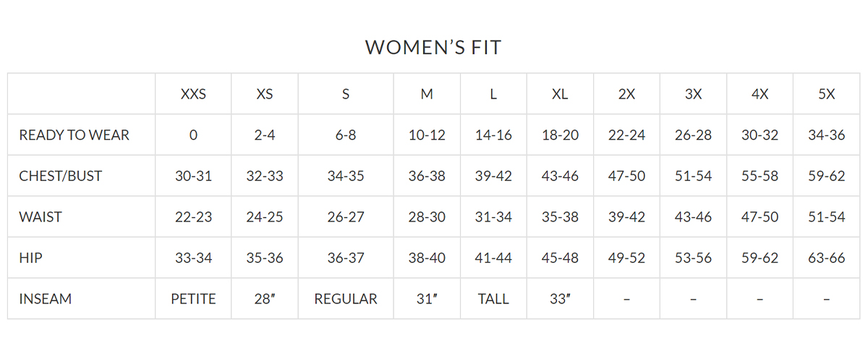Click the CHEST/BUST row label
Viewport: 868px width, 362px height.
tap(61, 176)
